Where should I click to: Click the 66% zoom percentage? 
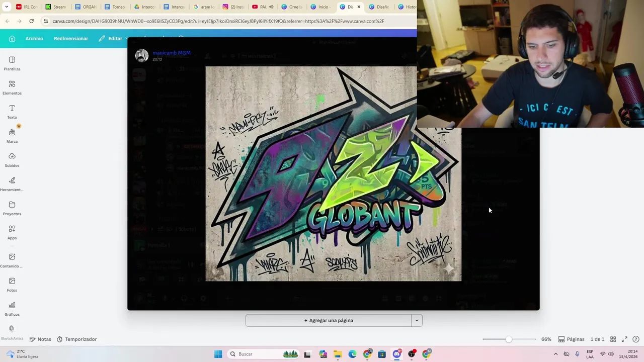(x=546, y=339)
